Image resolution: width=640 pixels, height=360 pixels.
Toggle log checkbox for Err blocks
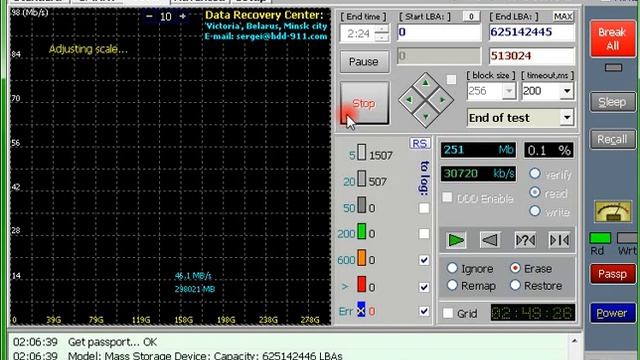[424, 311]
